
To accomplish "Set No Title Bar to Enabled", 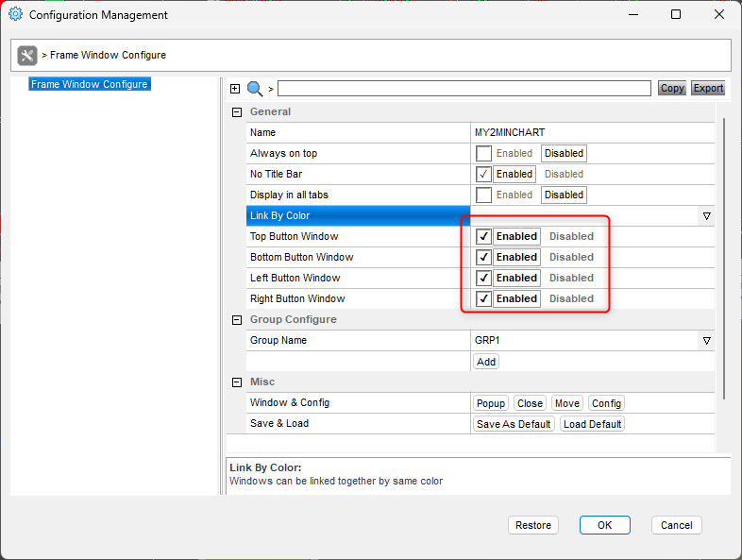I will (x=514, y=174).
